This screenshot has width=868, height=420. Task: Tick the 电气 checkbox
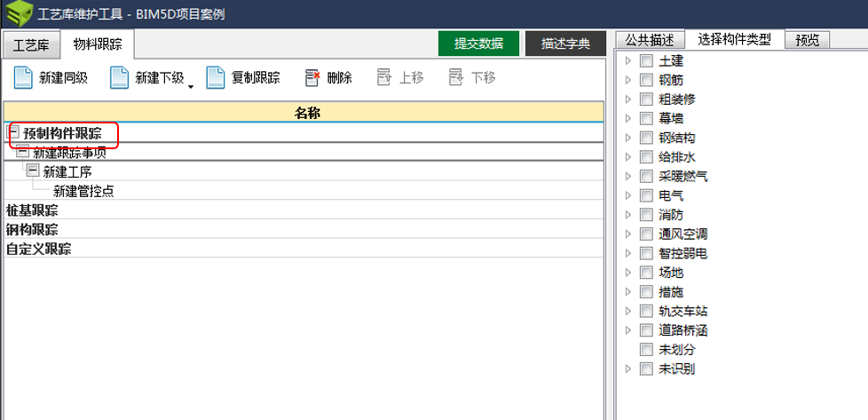pyautogui.click(x=646, y=195)
